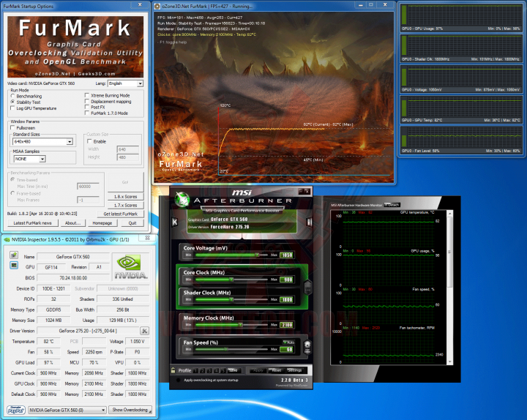The width and height of the screenshot is (527, 420).
Task: Open the NVIDIA Inspector sensor monitoring icon
Action: [x=14, y=266]
